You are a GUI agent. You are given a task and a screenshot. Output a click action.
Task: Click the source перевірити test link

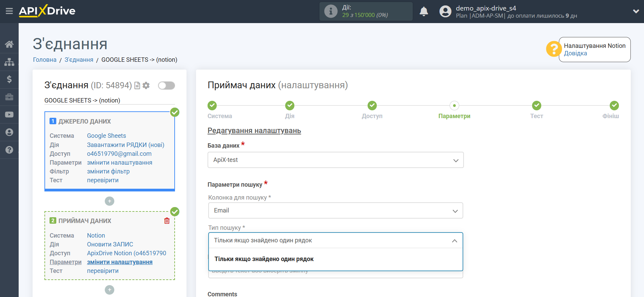coord(103,180)
